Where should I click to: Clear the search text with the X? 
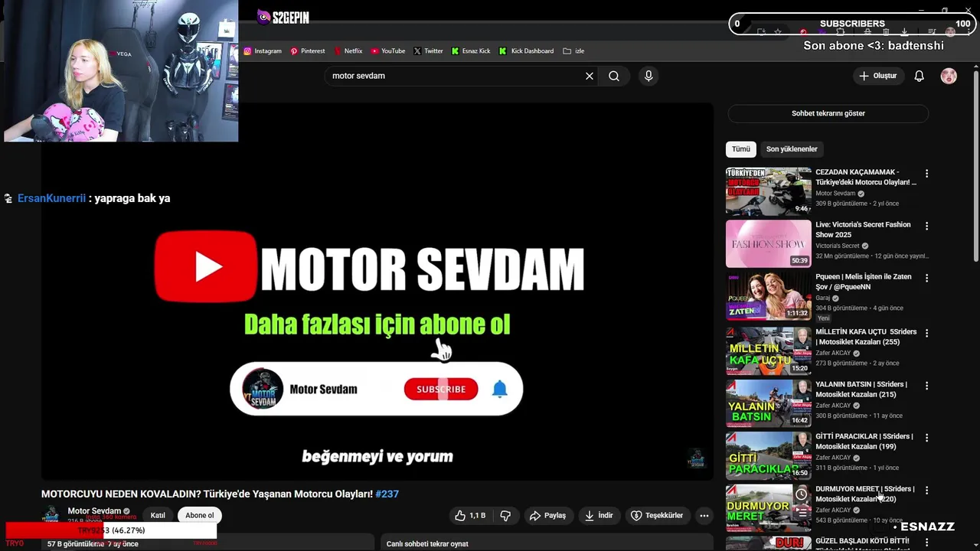(590, 76)
